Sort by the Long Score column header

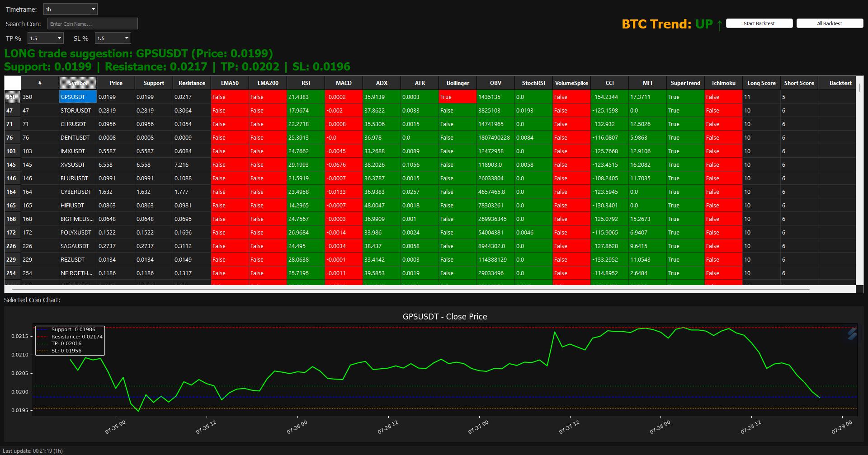[761, 83]
